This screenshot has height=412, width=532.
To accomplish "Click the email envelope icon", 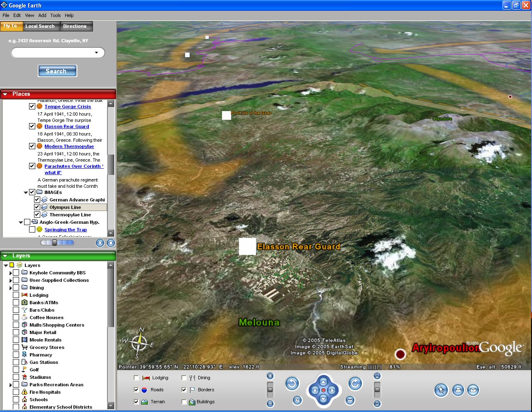I will (473, 390).
